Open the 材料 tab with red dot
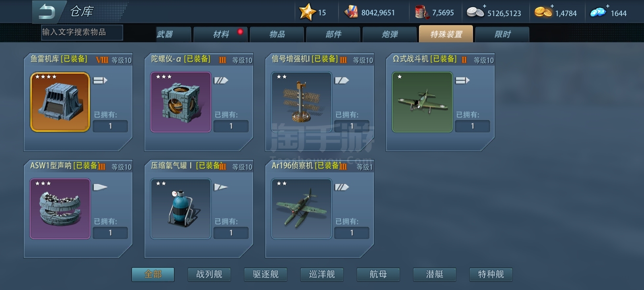Image resolution: width=644 pixels, height=290 pixels. coord(221,34)
